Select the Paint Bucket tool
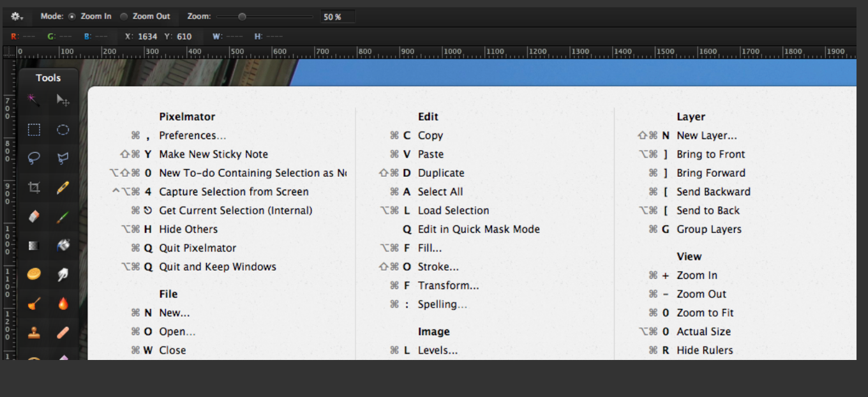The image size is (868, 397). (63, 245)
